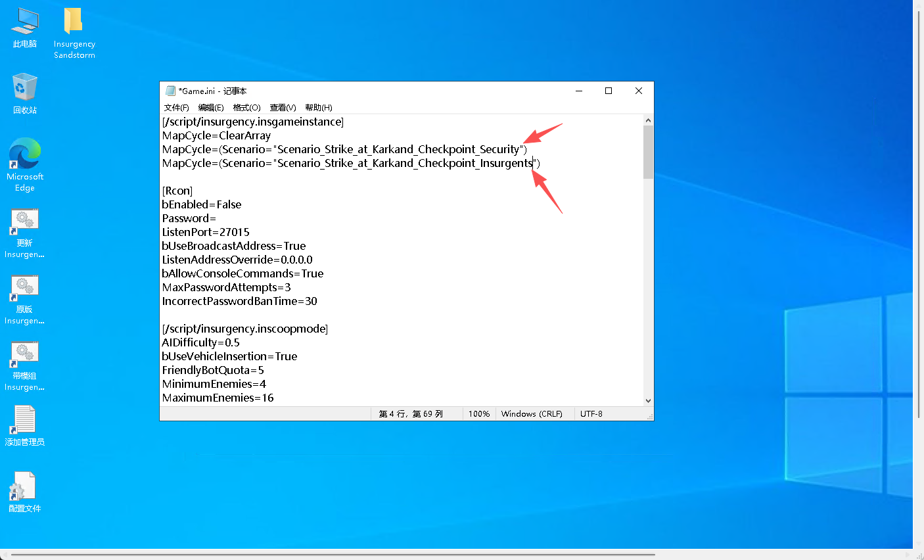Click the MaxPasswordAttempts=3 line
Screen dimensions: 924x560
coord(227,287)
